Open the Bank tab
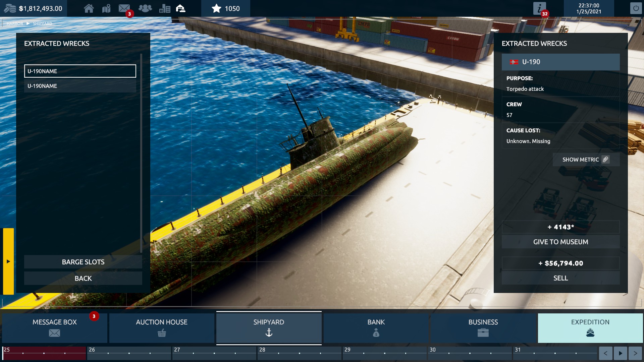This screenshot has height=362, width=644. pyautogui.click(x=376, y=327)
